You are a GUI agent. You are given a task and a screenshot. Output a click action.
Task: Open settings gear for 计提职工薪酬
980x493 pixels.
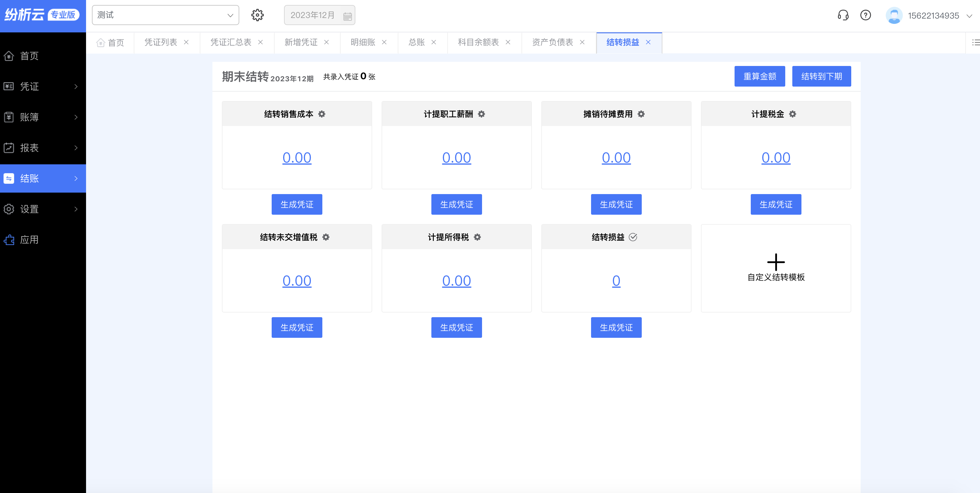[x=482, y=114]
